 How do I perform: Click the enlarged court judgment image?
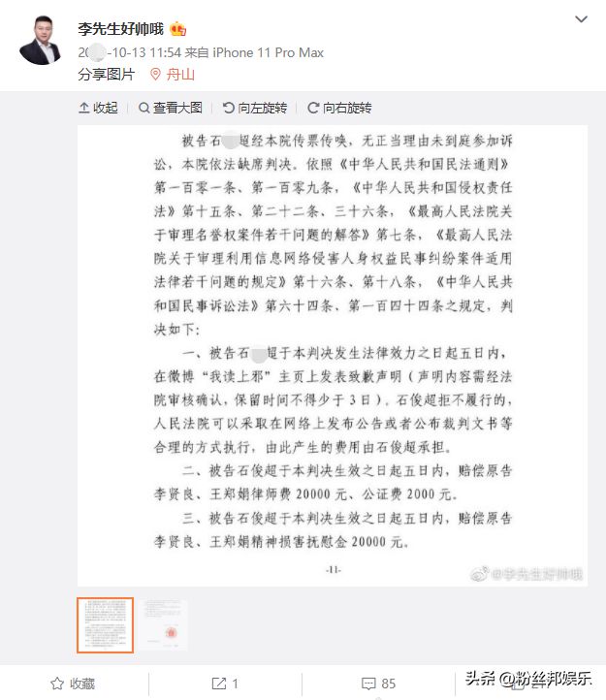click(x=333, y=356)
